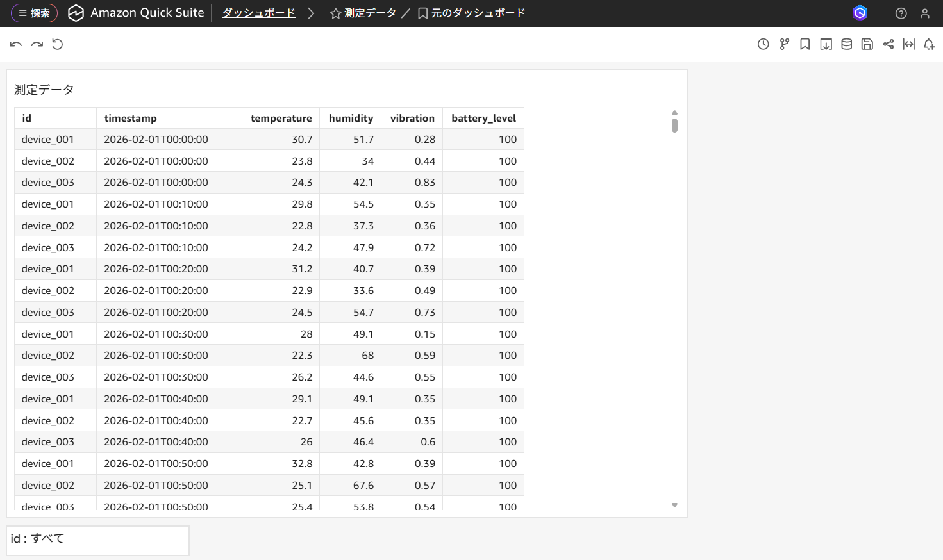Image resolution: width=943 pixels, height=560 pixels.
Task: Reset the dashboard with the reset icon
Action: (58, 44)
